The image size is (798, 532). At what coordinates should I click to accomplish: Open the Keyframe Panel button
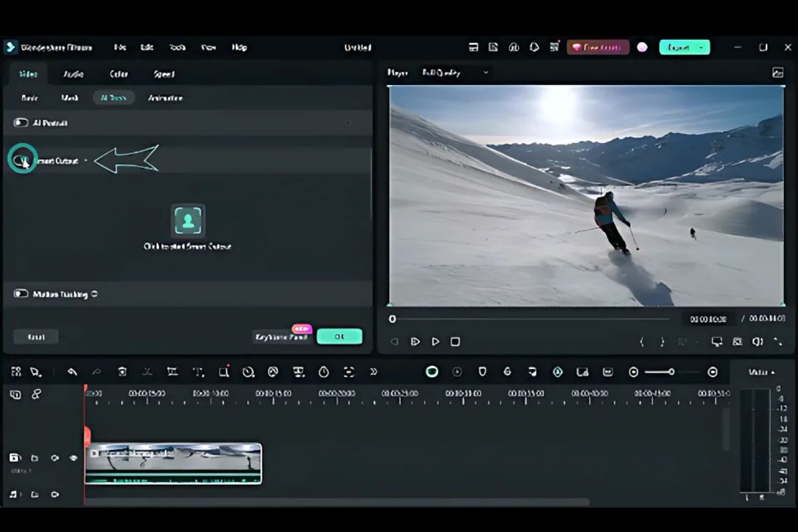click(281, 337)
